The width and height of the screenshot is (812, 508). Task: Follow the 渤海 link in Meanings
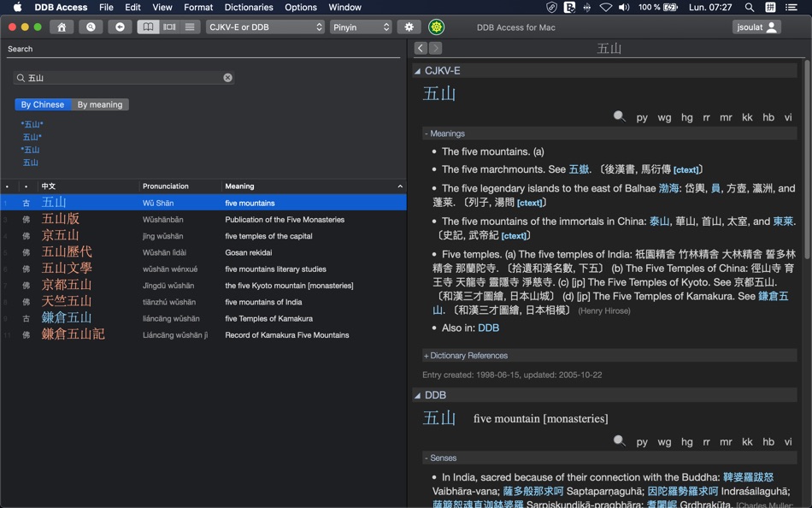668,189
